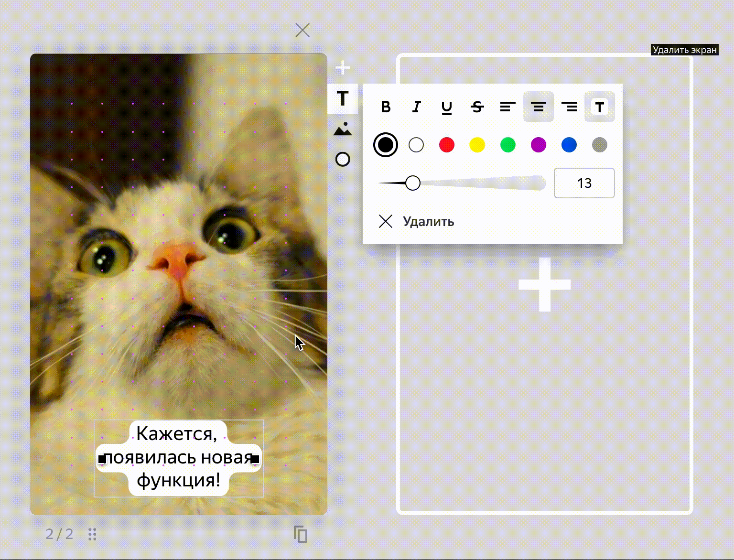This screenshot has width=734, height=560.
Task: Click the 2 / 2 page counter
Action: click(59, 534)
